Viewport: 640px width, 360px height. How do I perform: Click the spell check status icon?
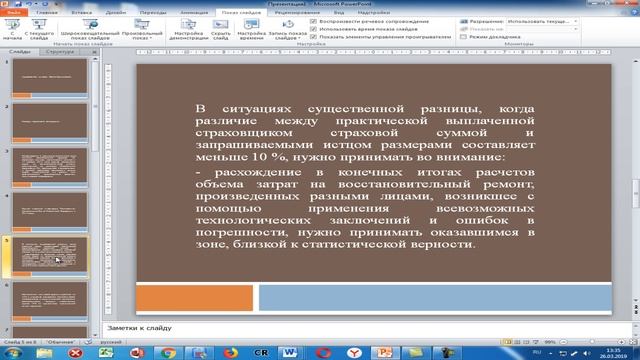[x=88, y=342]
